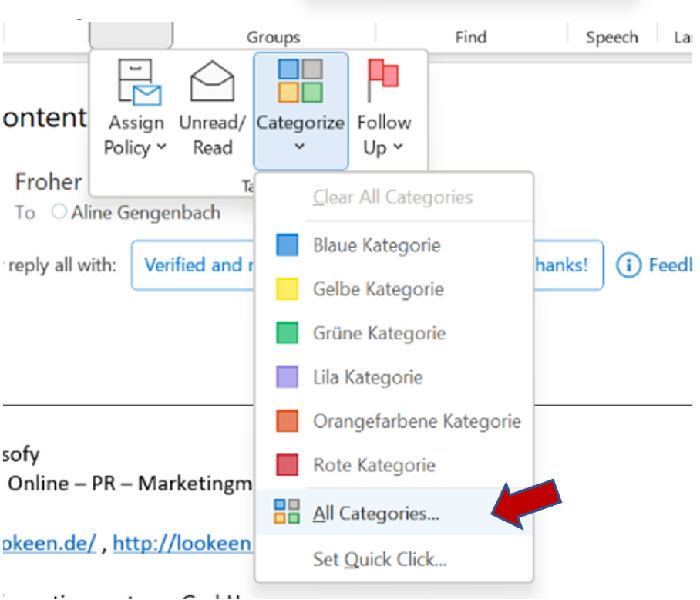Click the Verified suggested reply button
This screenshot has width=700, height=600.
(197, 265)
